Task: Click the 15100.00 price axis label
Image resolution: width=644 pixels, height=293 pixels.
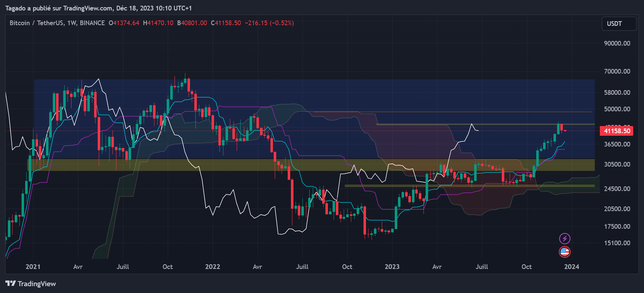Action: click(x=617, y=243)
